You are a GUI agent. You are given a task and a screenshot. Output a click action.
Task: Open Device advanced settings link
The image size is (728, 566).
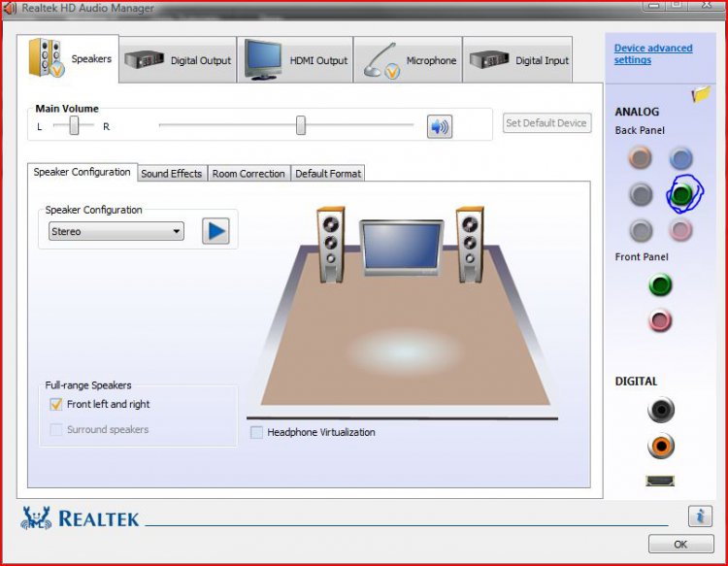pyautogui.click(x=653, y=53)
